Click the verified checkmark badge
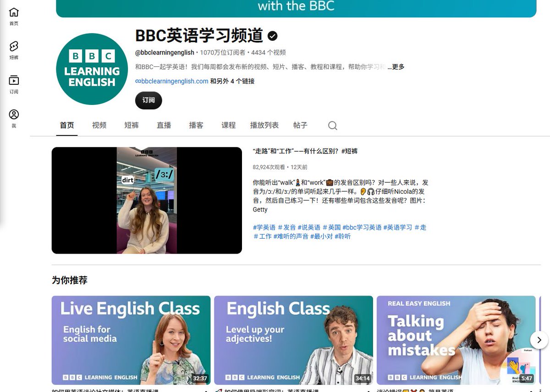This screenshot has width=550, height=392. click(x=273, y=36)
